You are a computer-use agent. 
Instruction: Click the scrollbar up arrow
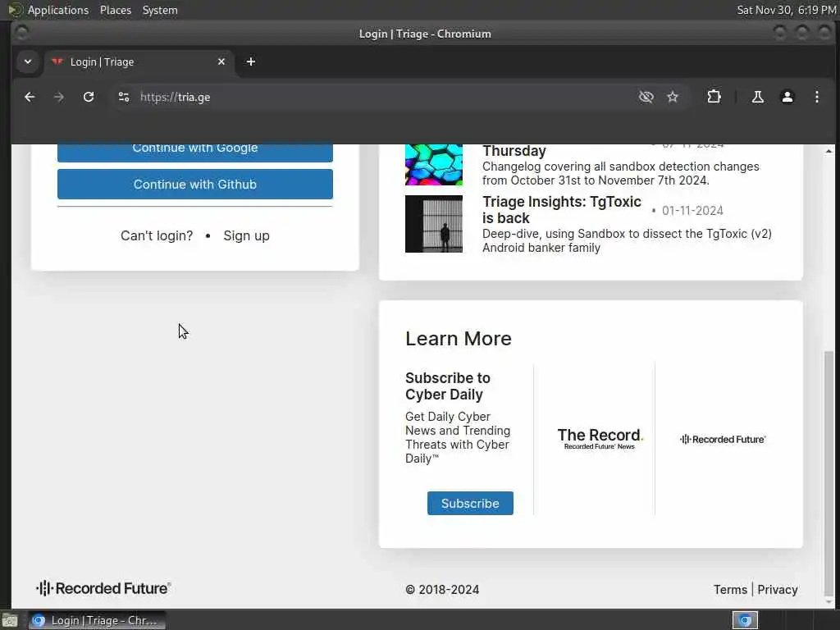click(x=829, y=151)
